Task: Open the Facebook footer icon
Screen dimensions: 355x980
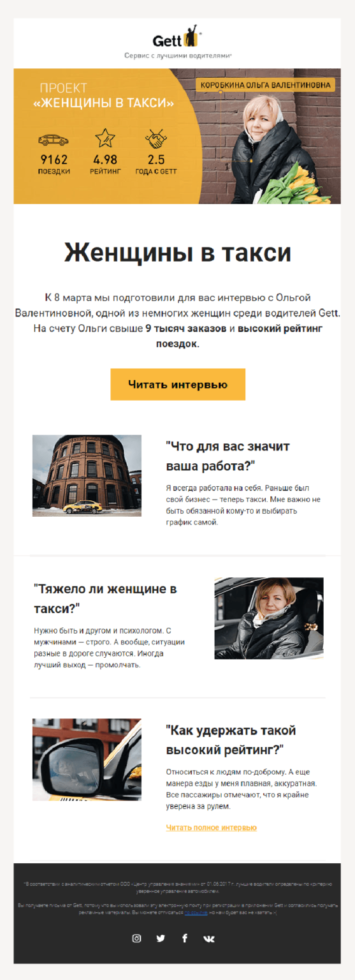Action: click(185, 938)
